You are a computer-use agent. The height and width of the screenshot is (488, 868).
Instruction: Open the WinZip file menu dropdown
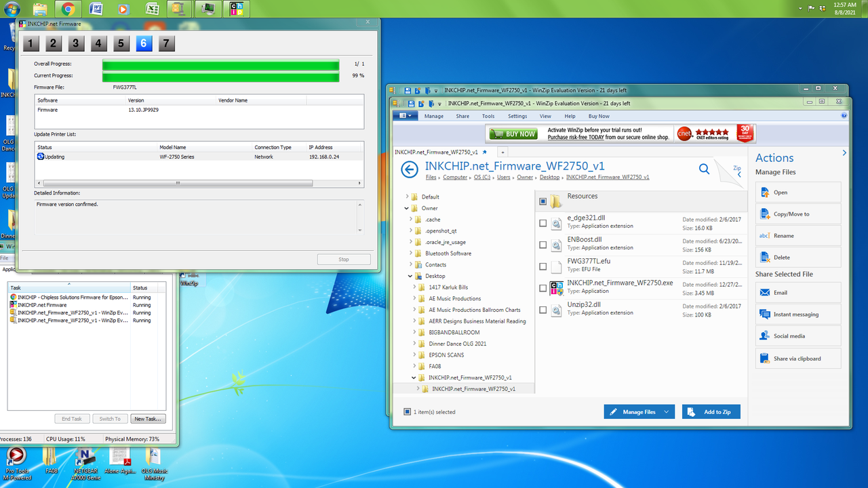(406, 116)
